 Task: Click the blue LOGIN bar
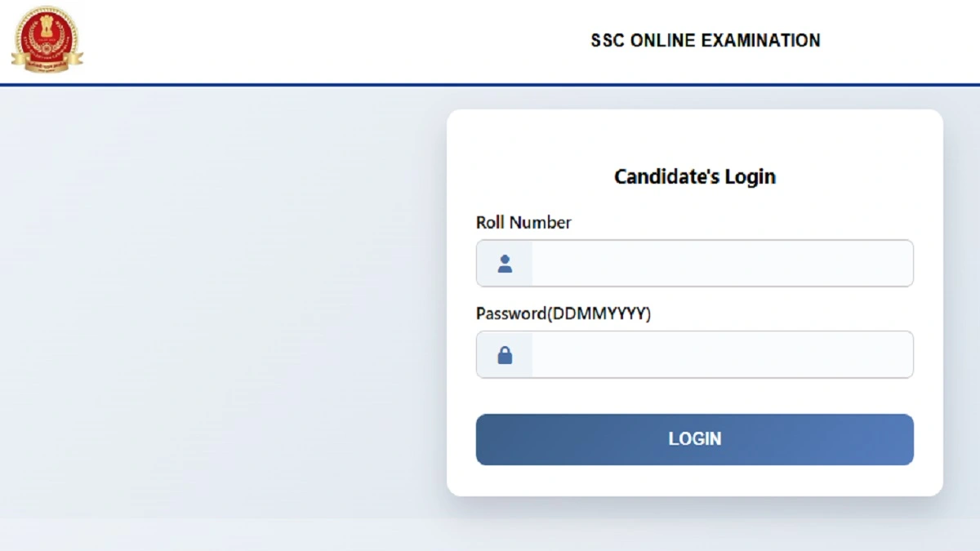click(x=694, y=439)
